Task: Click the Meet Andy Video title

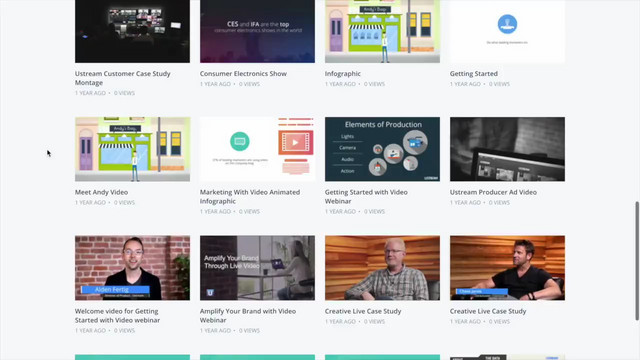Action: point(101,192)
